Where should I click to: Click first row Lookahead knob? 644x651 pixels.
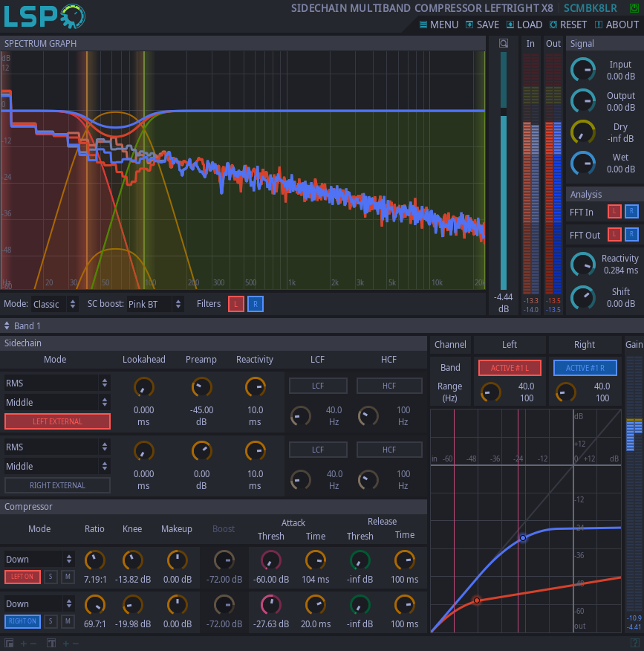pyautogui.click(x=144, y=387)
